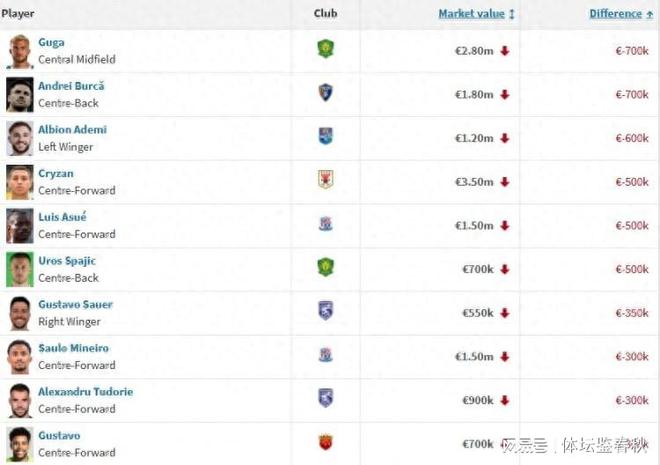Click Alexandru Tudorie's name link

[x=85, y=392]
